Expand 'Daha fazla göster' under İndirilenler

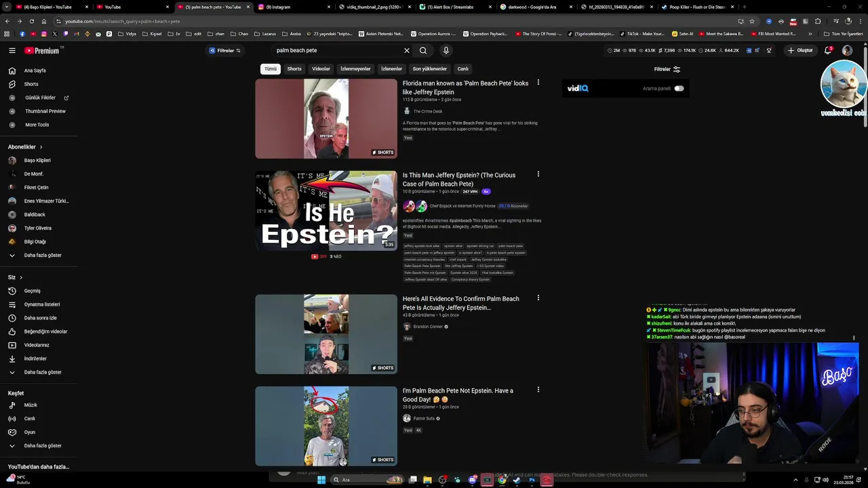(x=43, y=372)
